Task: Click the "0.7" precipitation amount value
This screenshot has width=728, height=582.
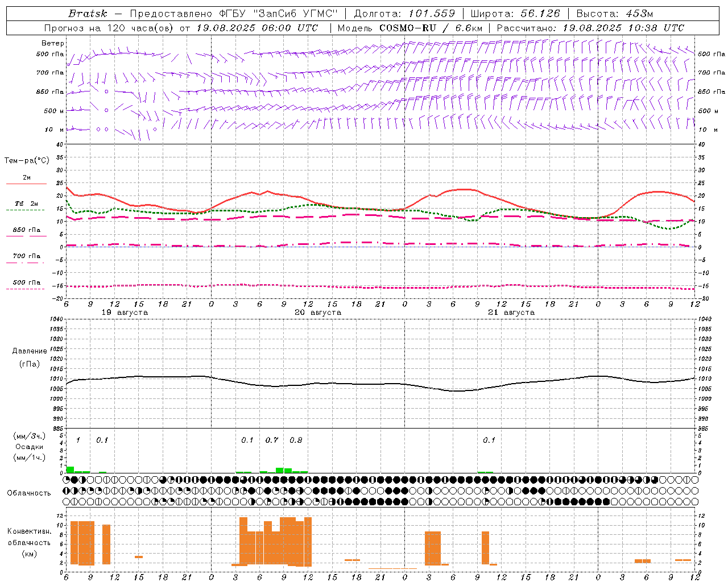Action: click(272, 440)
